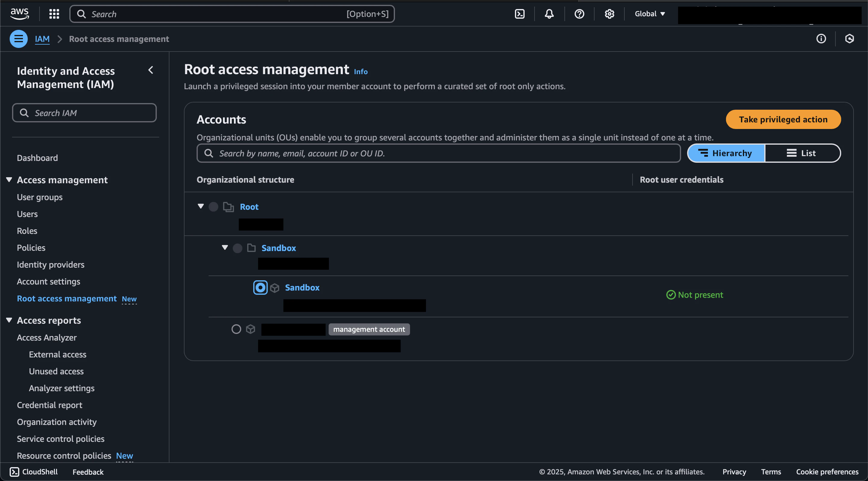Click the disabled radio next to Sandbox OU
868x481 pixels.
click(x=238, y=248)
